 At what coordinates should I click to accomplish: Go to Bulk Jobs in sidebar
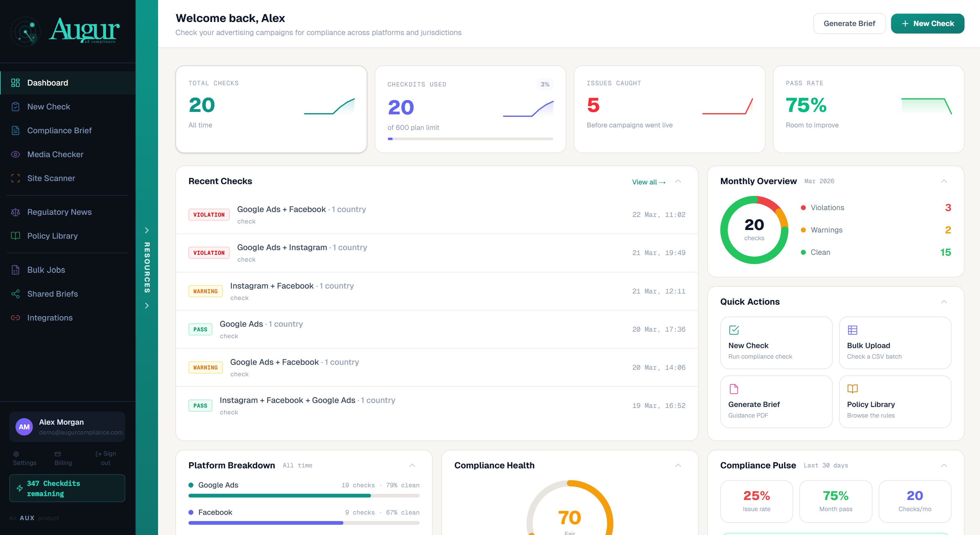point(46,270)
